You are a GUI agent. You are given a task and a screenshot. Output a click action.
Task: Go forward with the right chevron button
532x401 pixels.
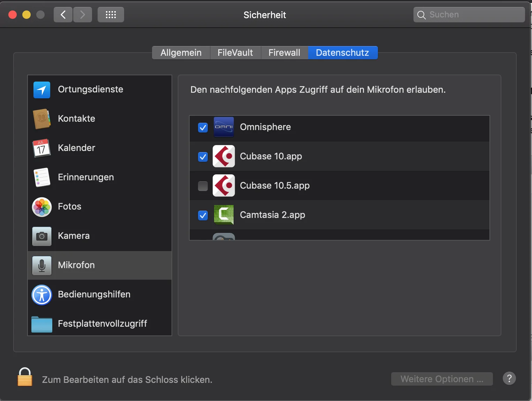pos(83,15)
